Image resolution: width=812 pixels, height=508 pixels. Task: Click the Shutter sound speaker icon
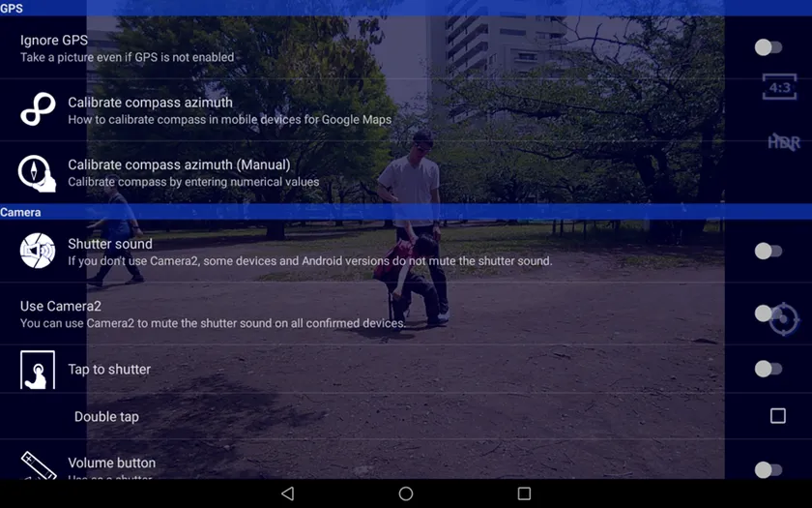38,251
